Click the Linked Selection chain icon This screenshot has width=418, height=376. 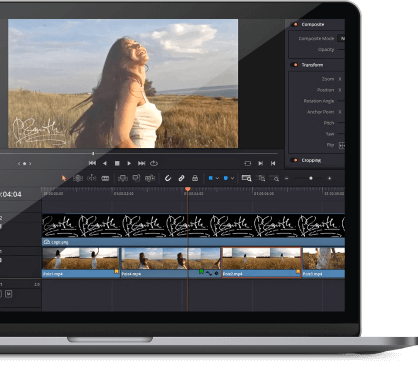coord(181,178)
